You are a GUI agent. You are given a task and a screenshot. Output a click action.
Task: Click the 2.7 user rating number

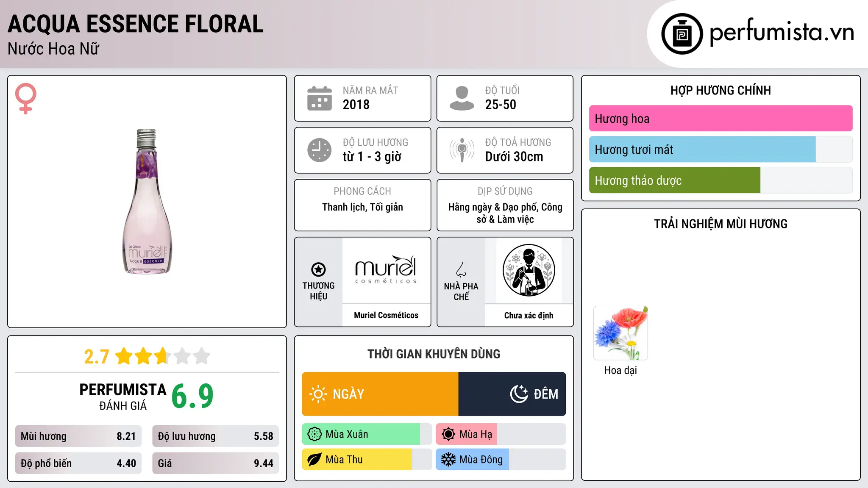point(97,357)
